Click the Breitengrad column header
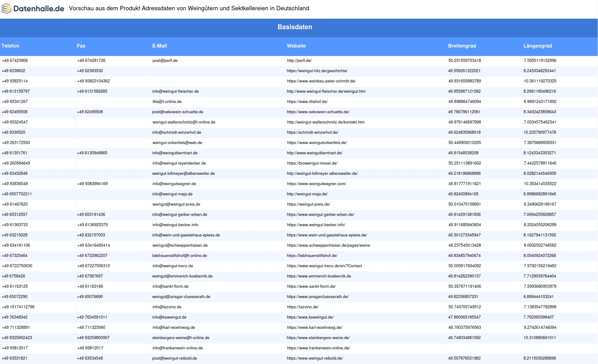Image resolution: width=598 pixels, height=364 pixels. click(462, 46)
